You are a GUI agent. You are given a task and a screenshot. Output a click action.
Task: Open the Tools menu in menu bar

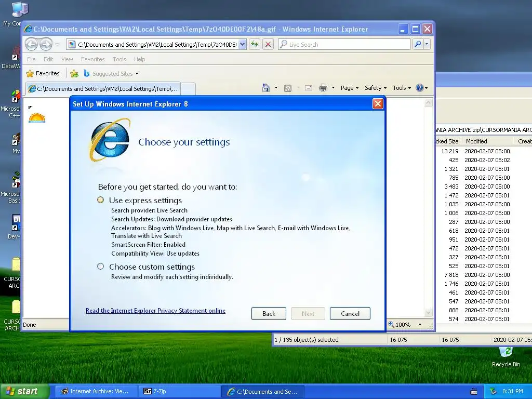click(x=119, y=59)
